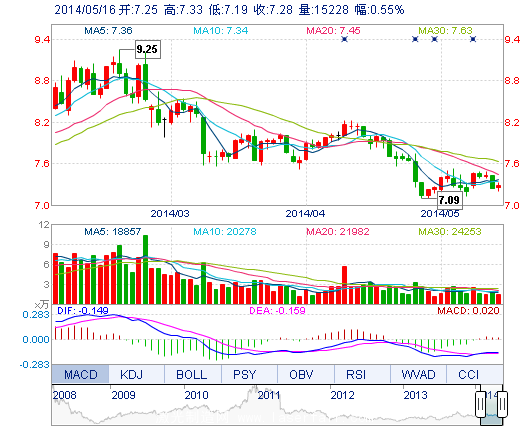Select the MACD indicator tab
The image size is (526, 429).
tap(81, 374)
